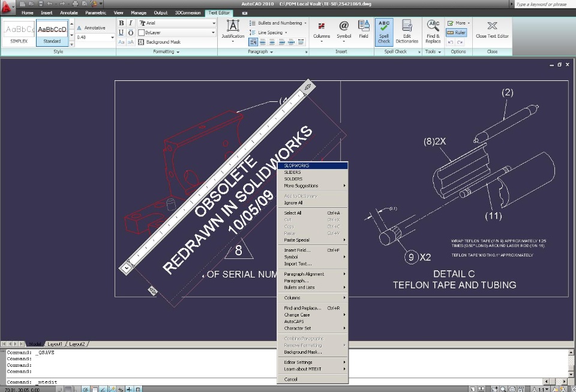The height and width of the screenshot is (392, 576).
Task: Apply Underline formatting
Action: point(121,32)
